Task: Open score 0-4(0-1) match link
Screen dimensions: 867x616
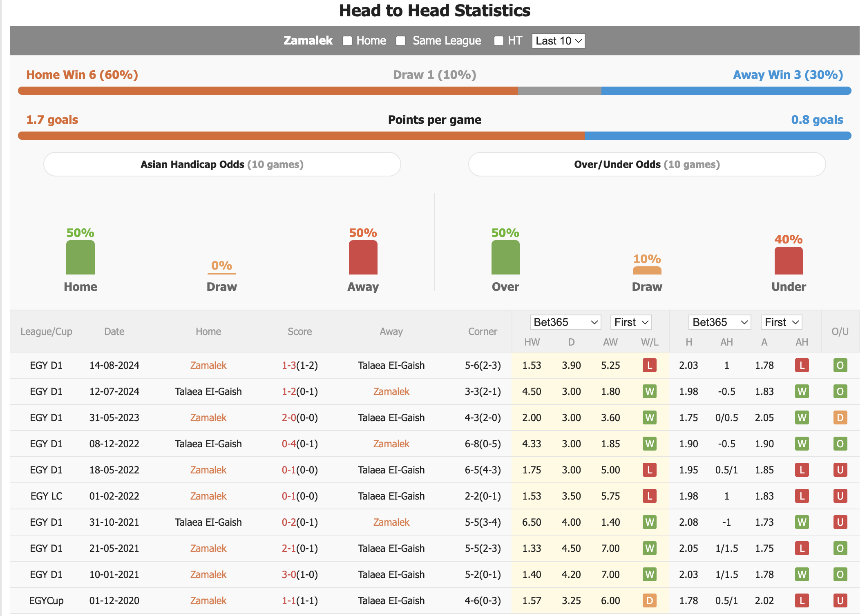Action: coord(300,444)
